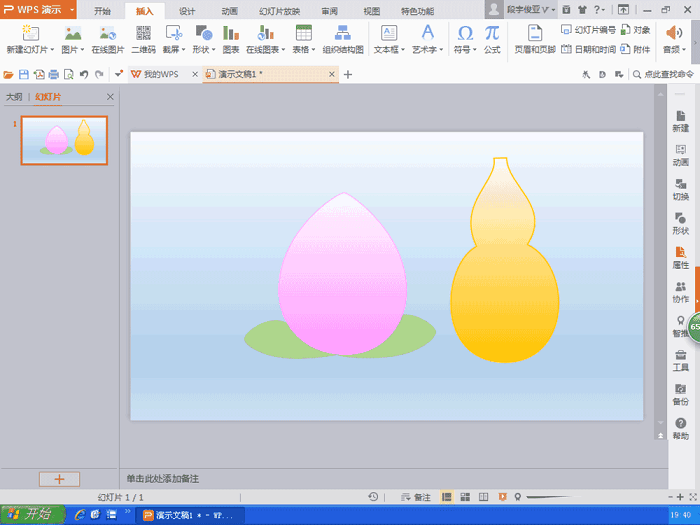Open 工具 tools in the right sidebar
This screenshot has height=525, width=700.
680,360
